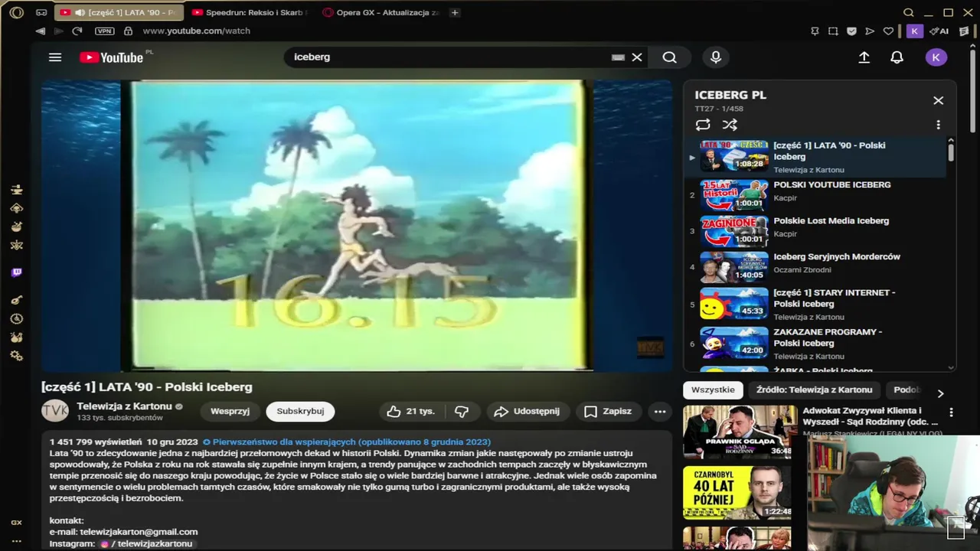Image resolution: width=980 pixels, height=551 pixels.
Task: Like the video with 21 tys. thumbs up
Action: click(411, 412)
